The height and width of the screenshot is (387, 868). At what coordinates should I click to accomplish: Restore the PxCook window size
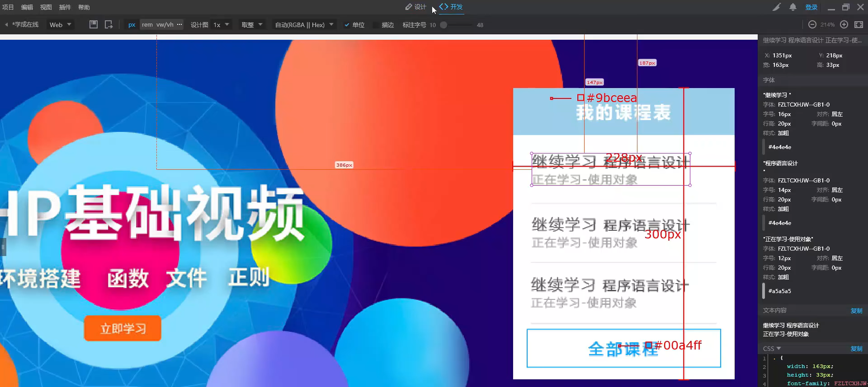(846, 7)
